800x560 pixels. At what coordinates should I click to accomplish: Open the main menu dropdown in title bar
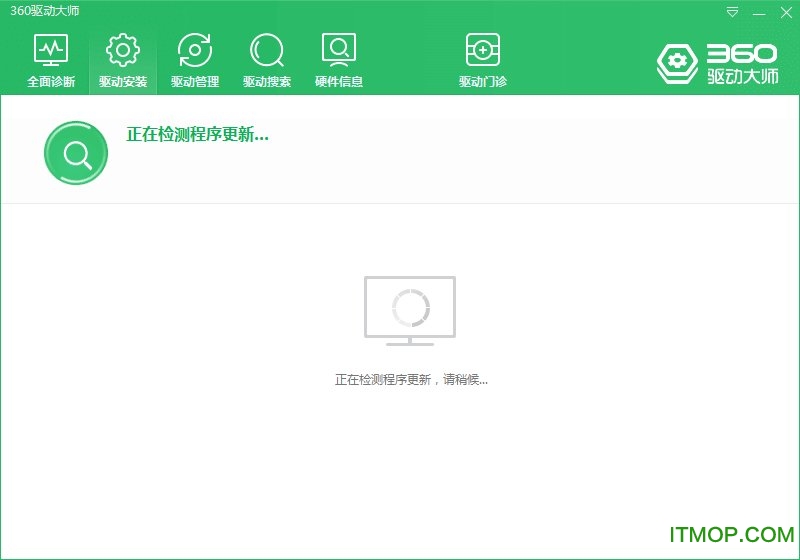tap(732, 12)
